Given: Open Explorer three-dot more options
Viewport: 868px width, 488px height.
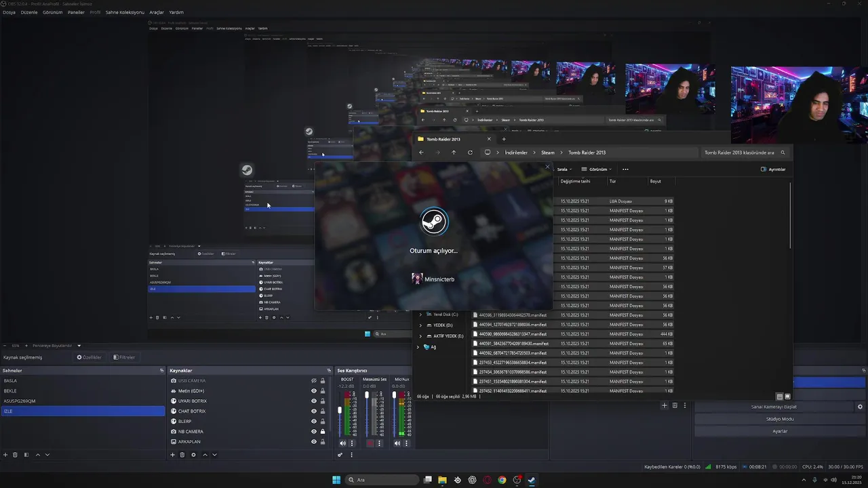Looking at the screenshot, I should click(x=625, y=169).
